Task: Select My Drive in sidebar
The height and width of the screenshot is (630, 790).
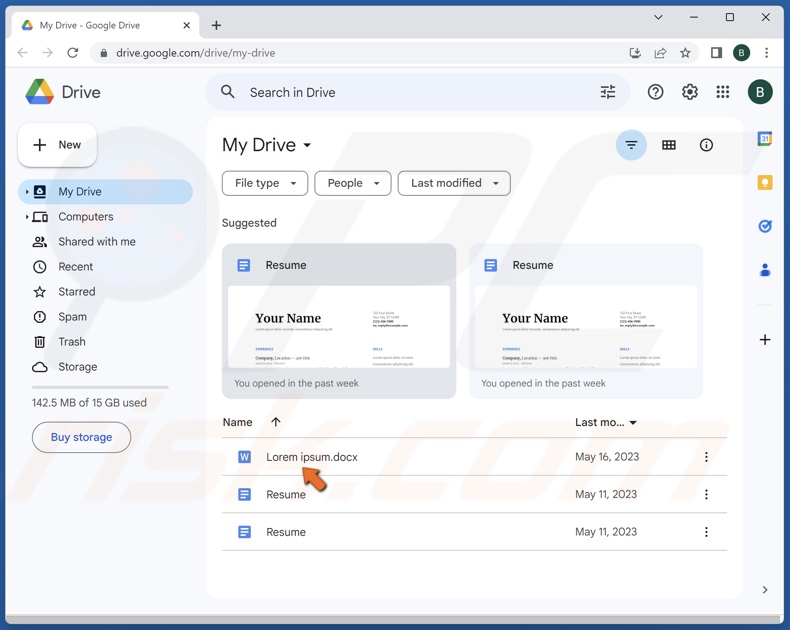Action: click(106, 192)
